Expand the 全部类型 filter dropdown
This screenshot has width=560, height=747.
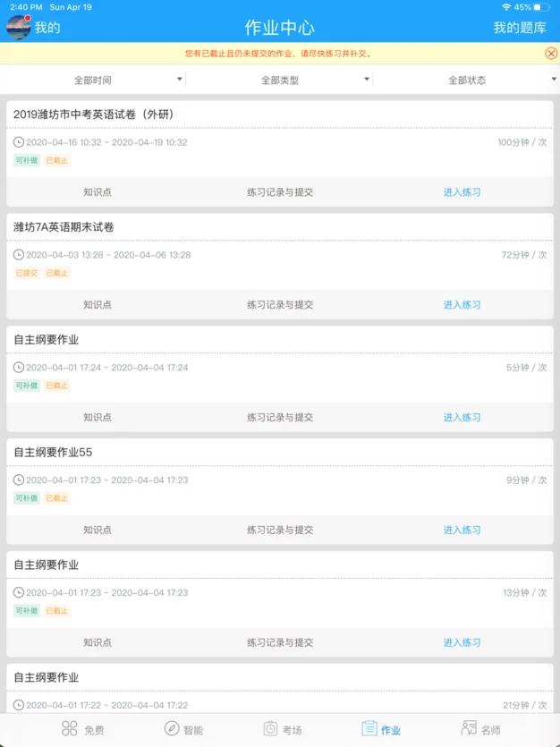pyautogui.click(x=280, y=81)
